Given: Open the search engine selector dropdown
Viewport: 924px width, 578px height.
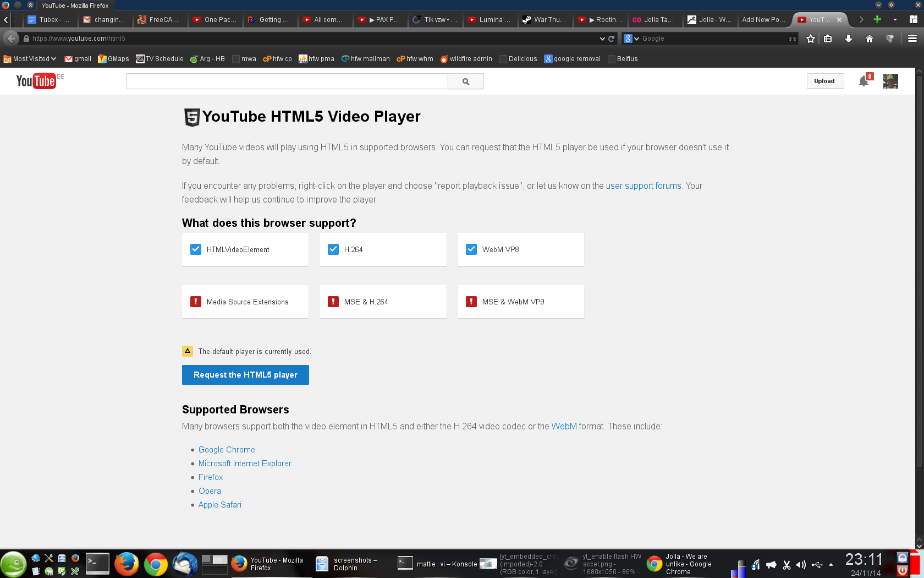Looking at the screenshot, I should tap(631, 39).
